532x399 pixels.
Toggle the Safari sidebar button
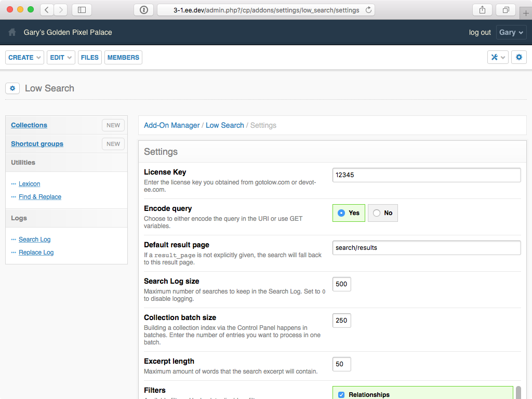click(x=82, y=10)
